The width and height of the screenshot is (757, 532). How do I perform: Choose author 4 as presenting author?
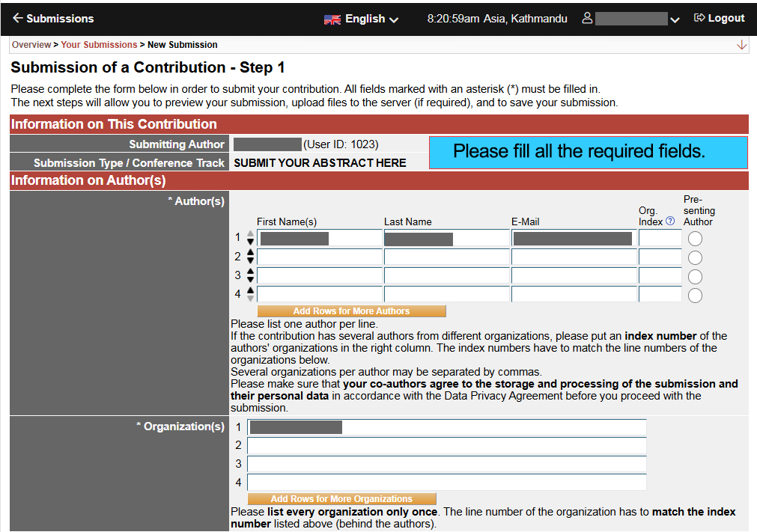(x=695, y=295)
